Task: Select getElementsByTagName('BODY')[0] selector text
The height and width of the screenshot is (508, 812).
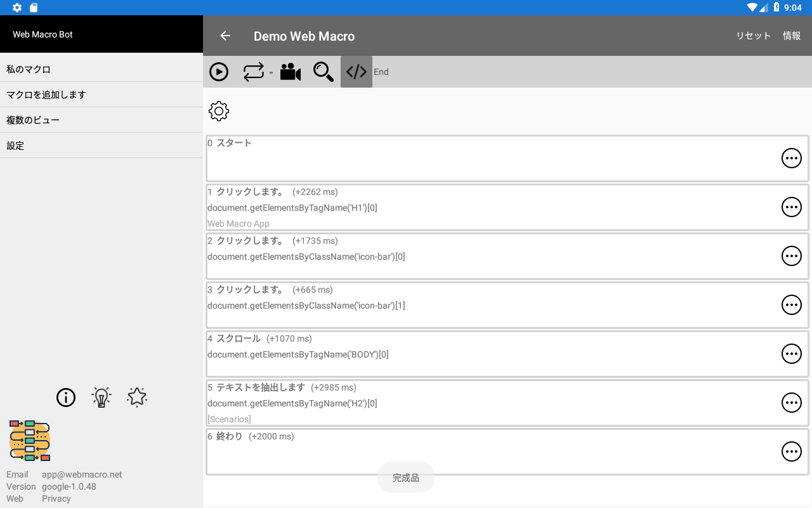Action: (x=298, y=354)
